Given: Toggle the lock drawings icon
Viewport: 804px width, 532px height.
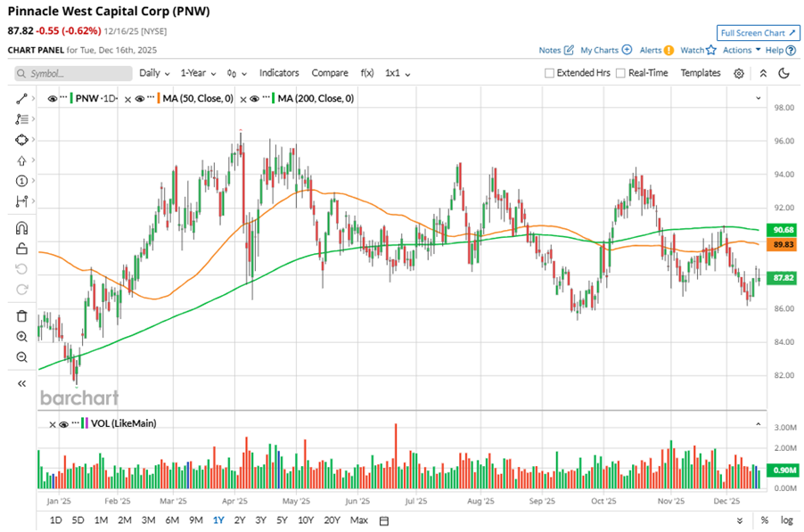Looking at the screenshot, I should 21,249.
